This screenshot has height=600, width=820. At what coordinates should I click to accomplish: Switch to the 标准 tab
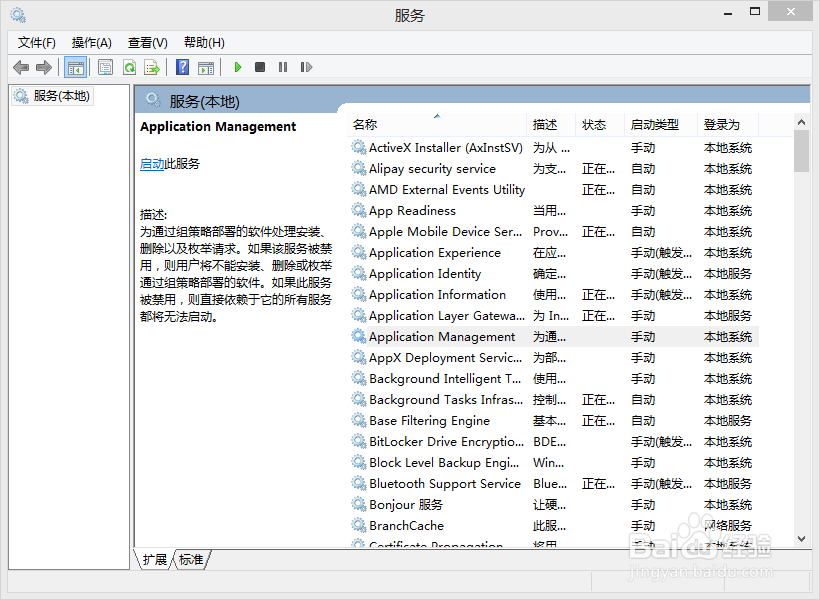(x=191, y=560)
